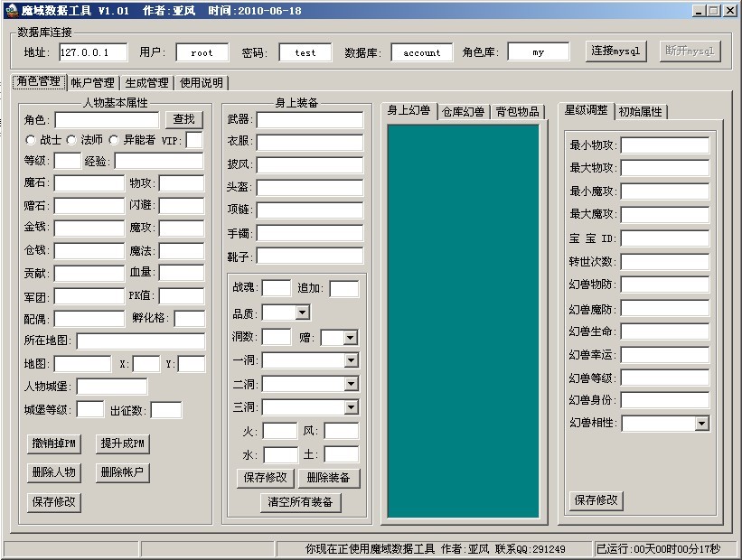Click 清空所有装备 to clear all equipment

pos(299,502)
